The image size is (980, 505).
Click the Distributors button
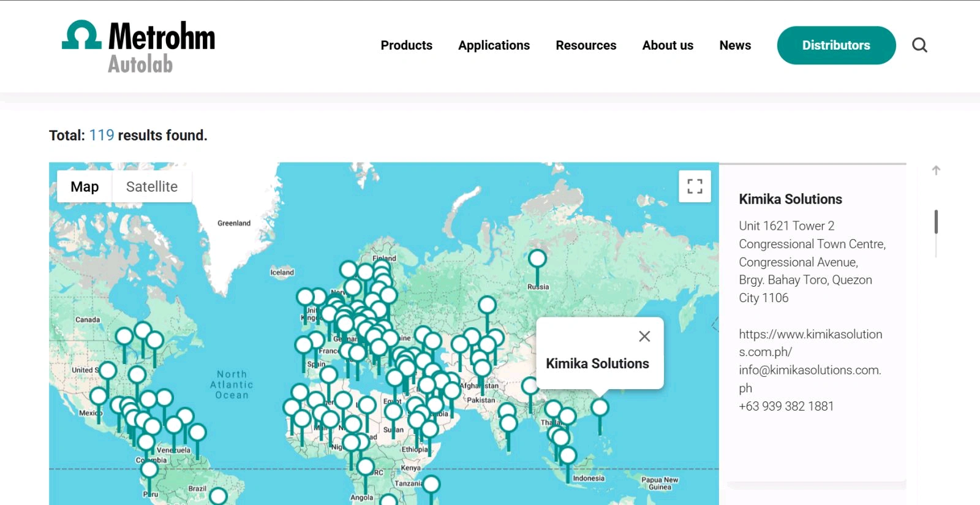tap(836, 45)
